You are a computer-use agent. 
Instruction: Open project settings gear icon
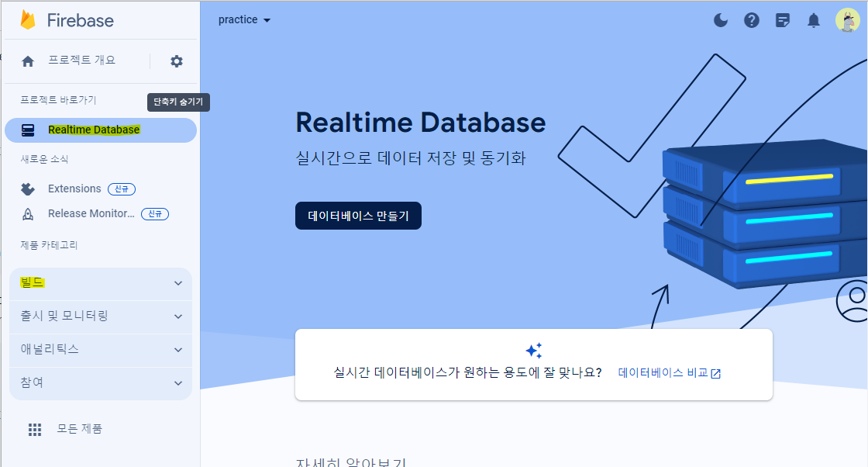click(177, 61)
